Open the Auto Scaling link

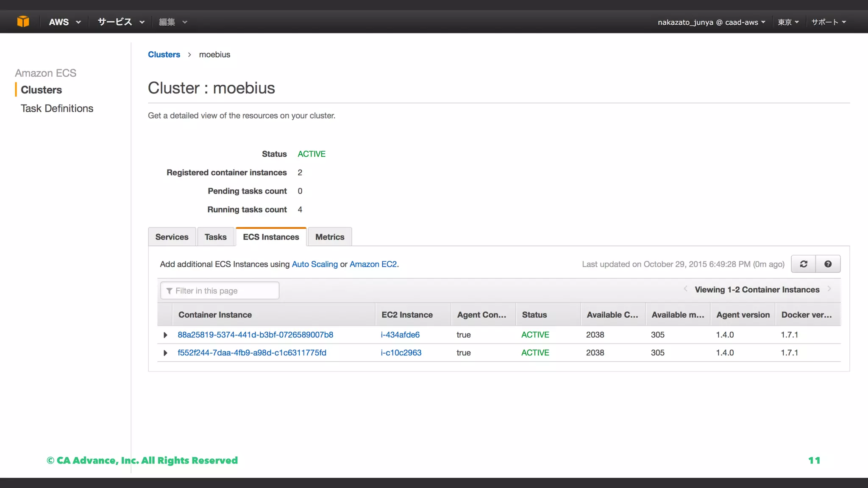(314, 264)
